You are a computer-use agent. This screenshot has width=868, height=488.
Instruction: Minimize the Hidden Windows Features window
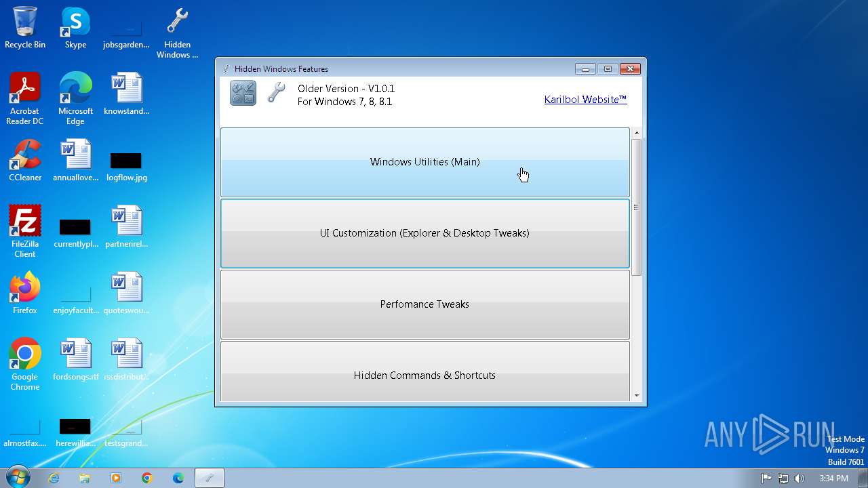point(585,68)
